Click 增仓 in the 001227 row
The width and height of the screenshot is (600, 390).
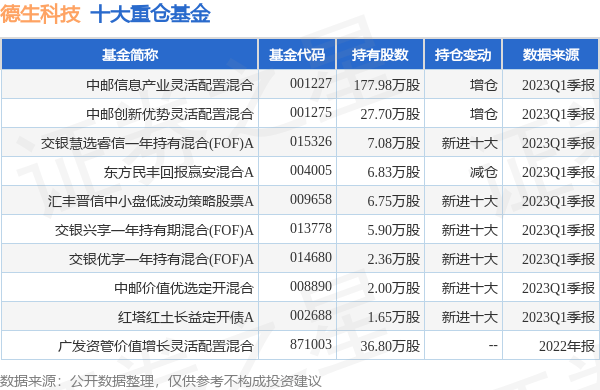pos(484,85)
